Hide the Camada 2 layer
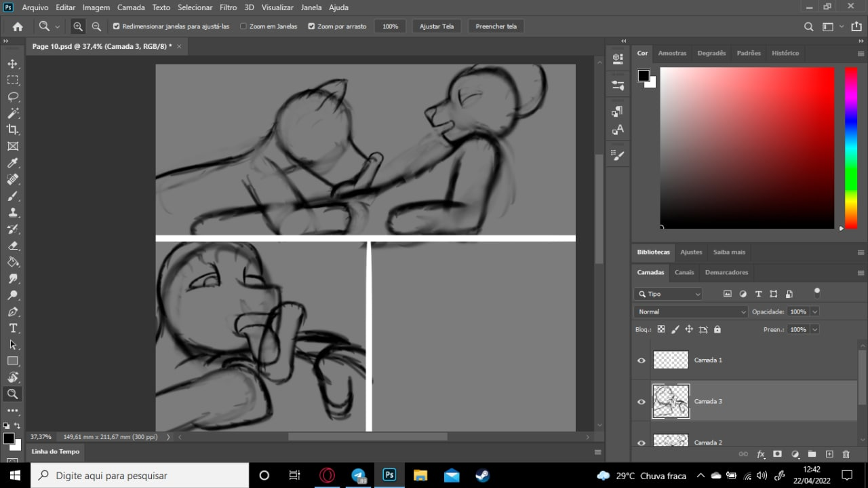This screenshot has width=868, height=488. (x=641, y=442)
